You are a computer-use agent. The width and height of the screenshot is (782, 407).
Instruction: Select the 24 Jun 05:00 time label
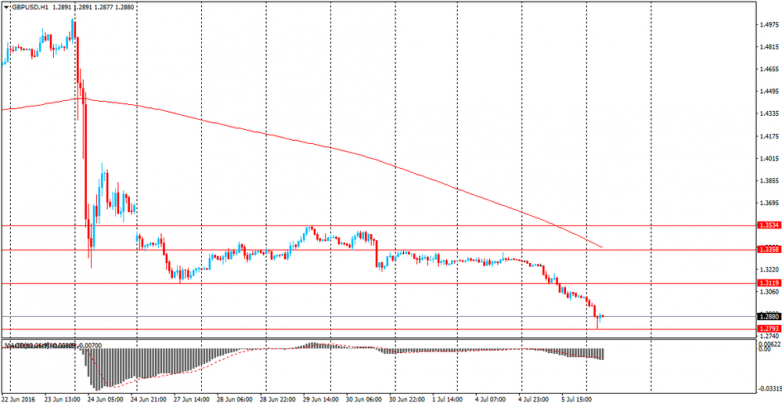(x=105, y=400)
